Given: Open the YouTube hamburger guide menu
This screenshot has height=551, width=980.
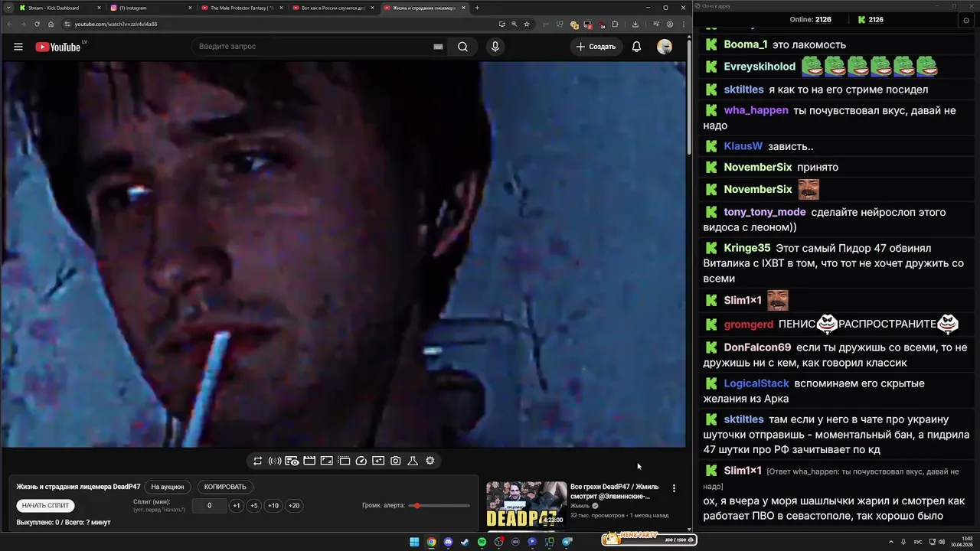Looking at the screenshot, I should point(18,47).
